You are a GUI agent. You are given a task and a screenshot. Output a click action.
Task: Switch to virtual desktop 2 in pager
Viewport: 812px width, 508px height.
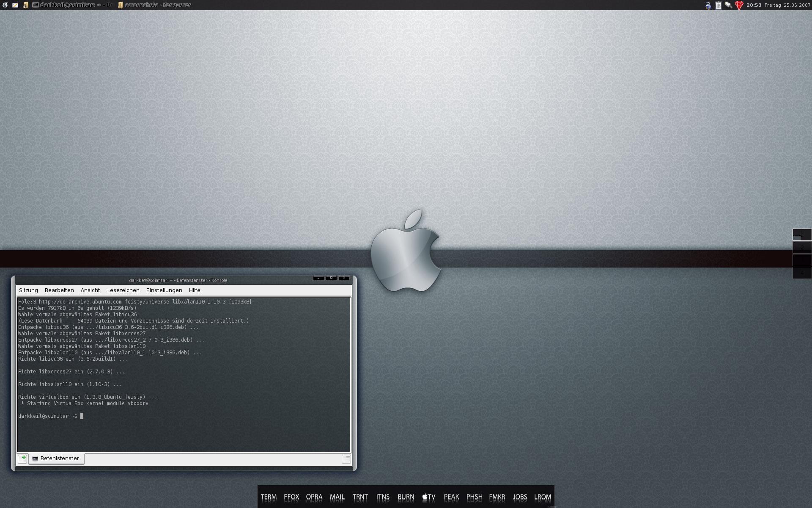click(x=802, y=247)
